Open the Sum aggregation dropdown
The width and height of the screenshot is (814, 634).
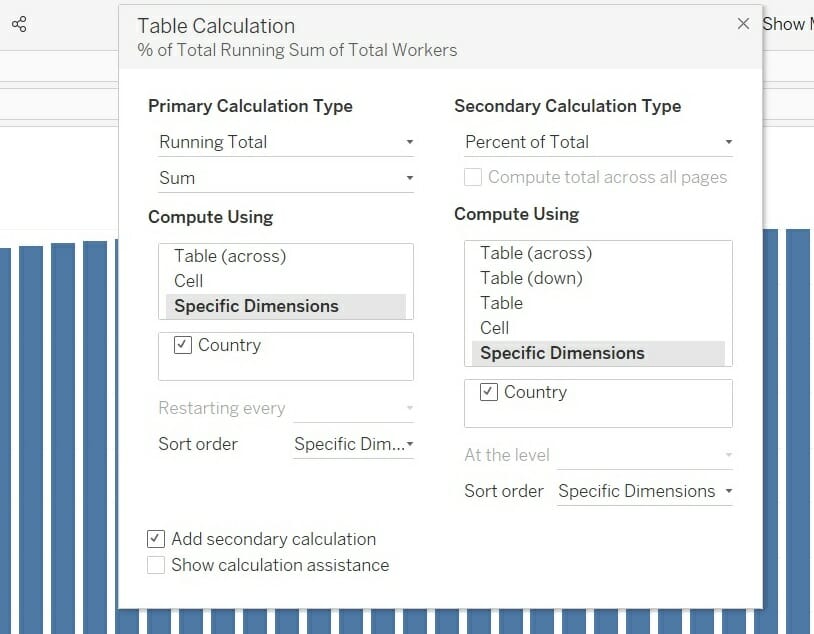click(285, 178)
